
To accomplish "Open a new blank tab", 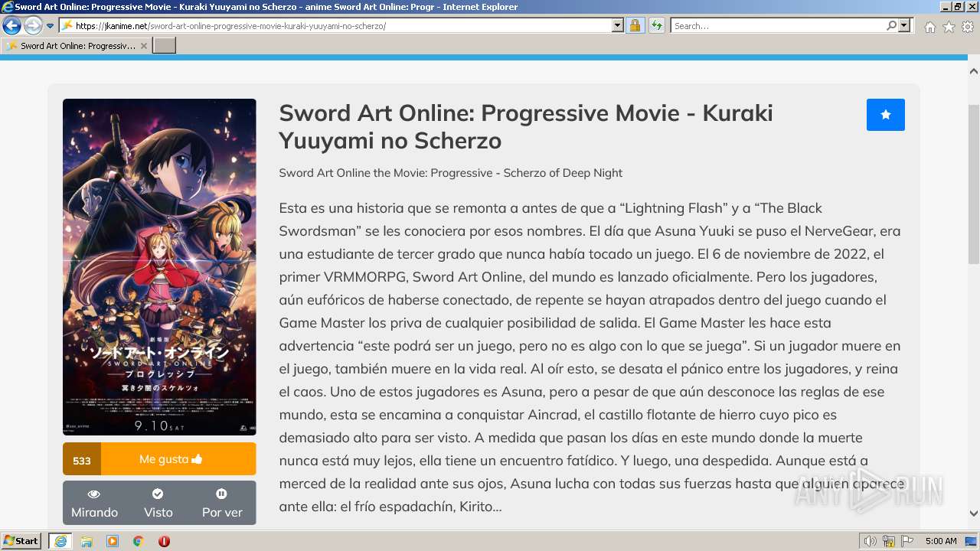I will tap(165, 46).
